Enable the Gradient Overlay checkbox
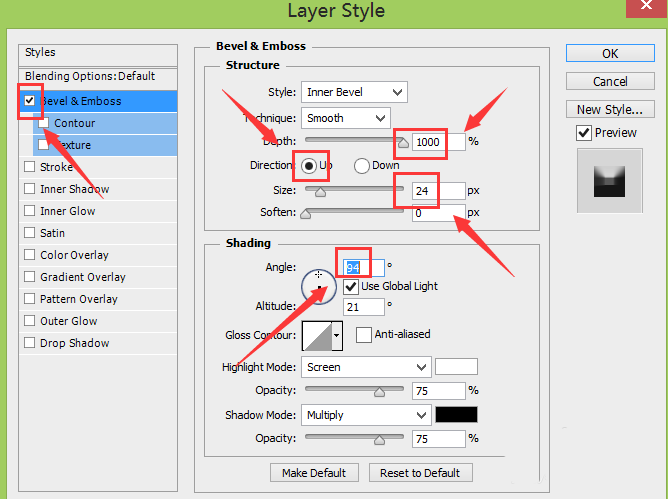Image resolution: width=668 pixels, height=499 pixels. pyautogui.click(x=29, y=277)
